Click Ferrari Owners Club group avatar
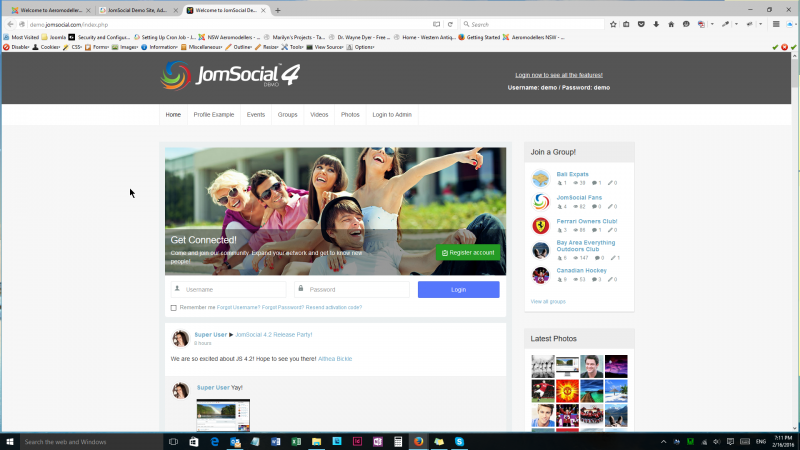The height and width of the screenshot is (450, 800). point(540,225)
